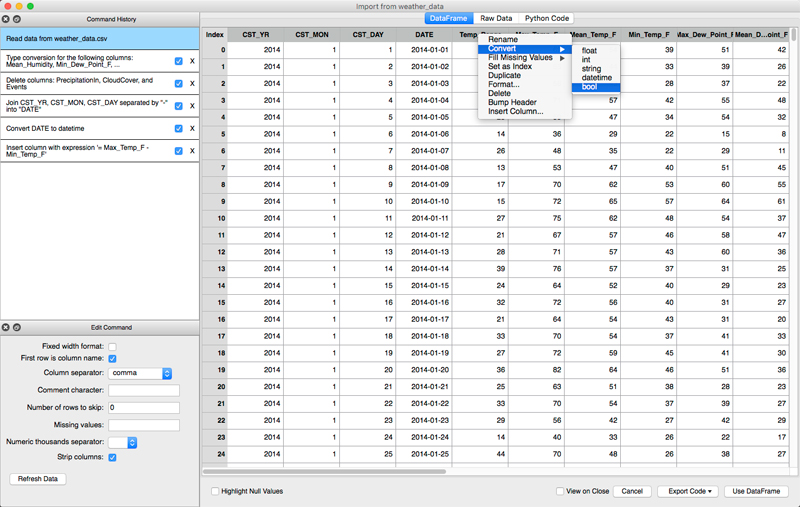Toggle the Insert column command checkbox
800x507 pixels.
tap(179, 151)
